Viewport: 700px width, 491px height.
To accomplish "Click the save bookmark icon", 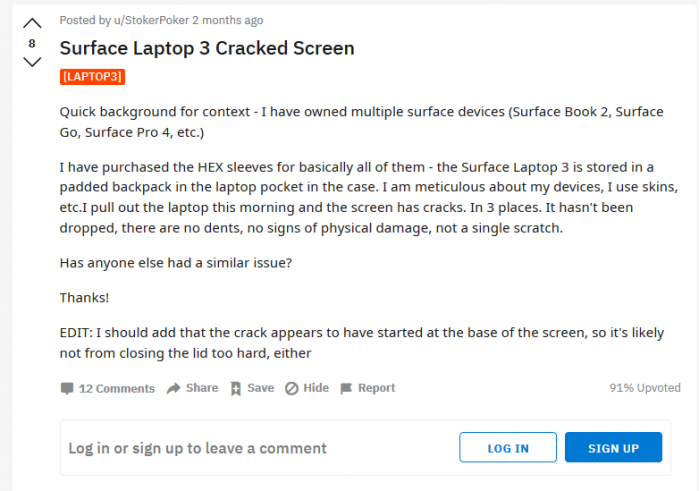I will [235, 388].
